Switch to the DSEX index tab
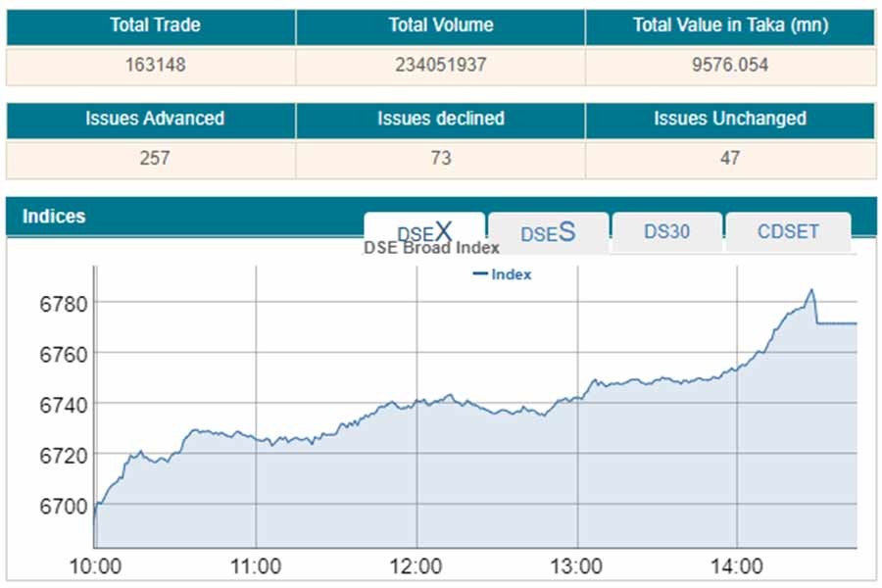 (424, 231)
